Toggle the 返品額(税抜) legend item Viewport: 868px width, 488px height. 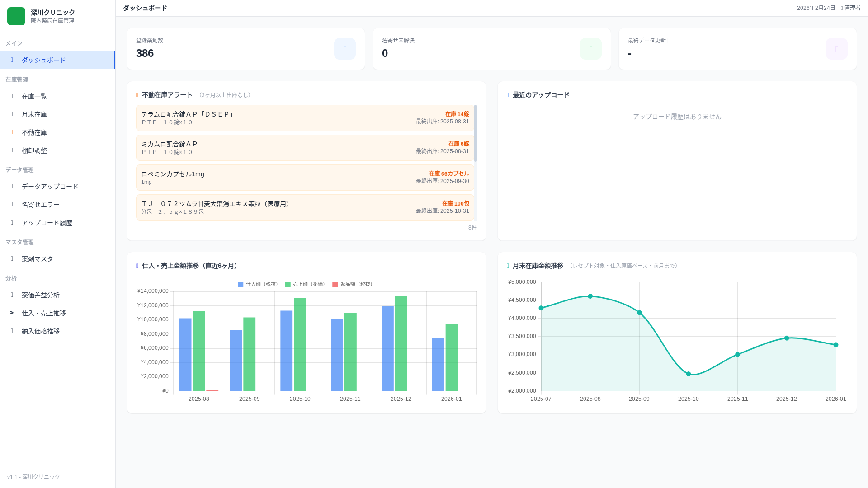click(354, 284)
